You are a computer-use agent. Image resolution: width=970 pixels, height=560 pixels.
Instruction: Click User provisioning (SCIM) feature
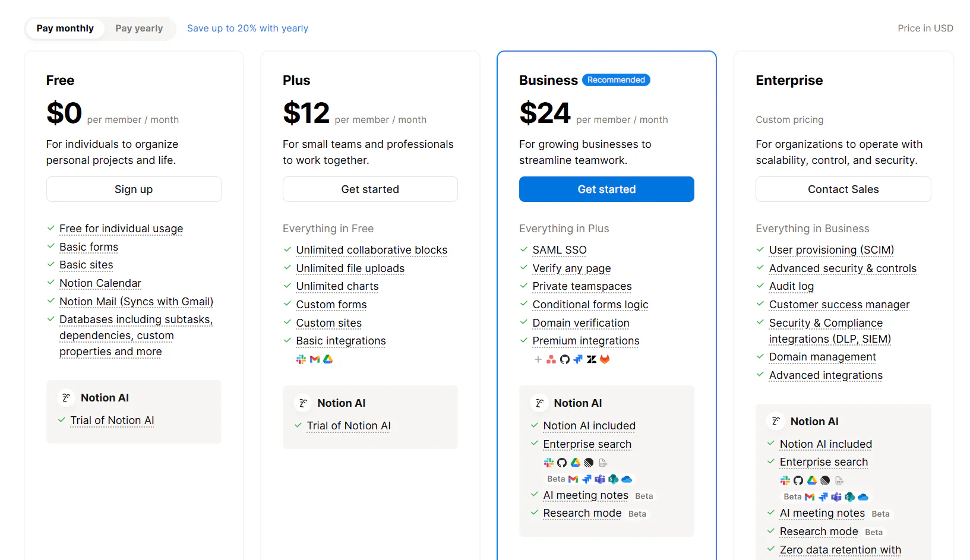[832, 250]
